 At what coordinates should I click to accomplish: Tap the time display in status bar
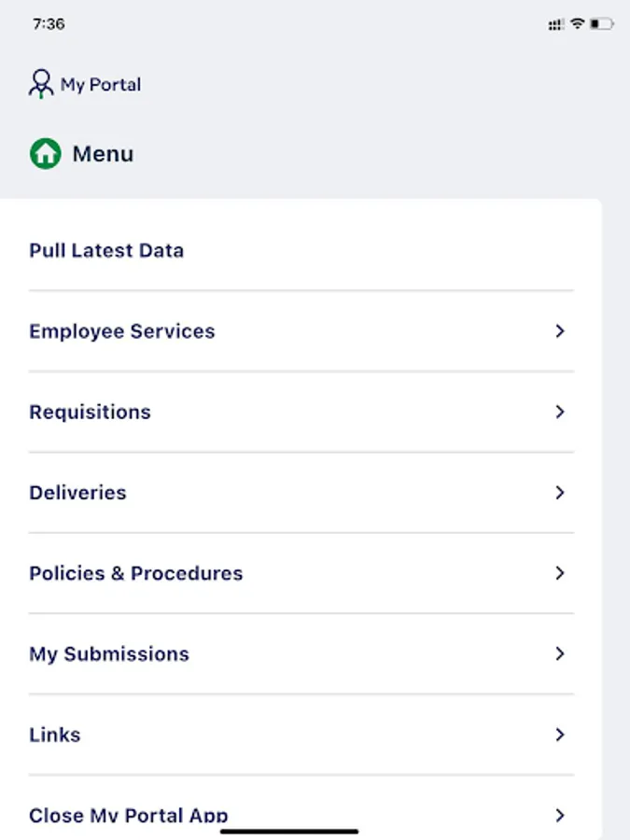pyautogui.click(x=49, y=23)
